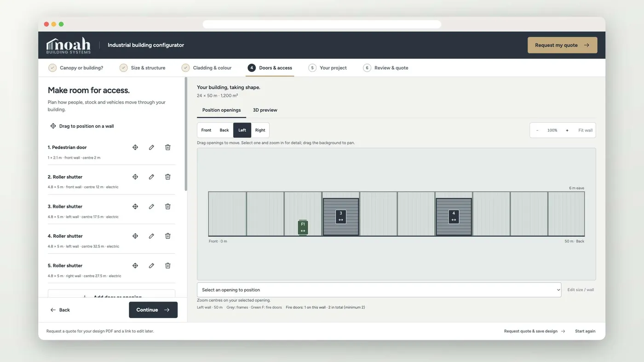Image resolution: width=644 pixels, height=362 pixels.
Task: Delete item 5 Roller shutter
Action: tap(168, 265)
